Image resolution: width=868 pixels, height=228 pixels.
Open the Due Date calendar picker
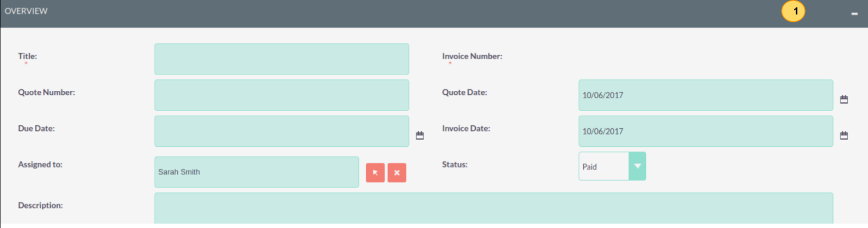pyautogui.click(x=420, y=135)
